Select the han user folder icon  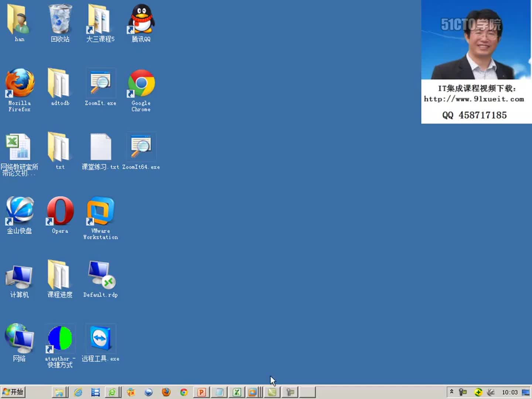(19, 23)
